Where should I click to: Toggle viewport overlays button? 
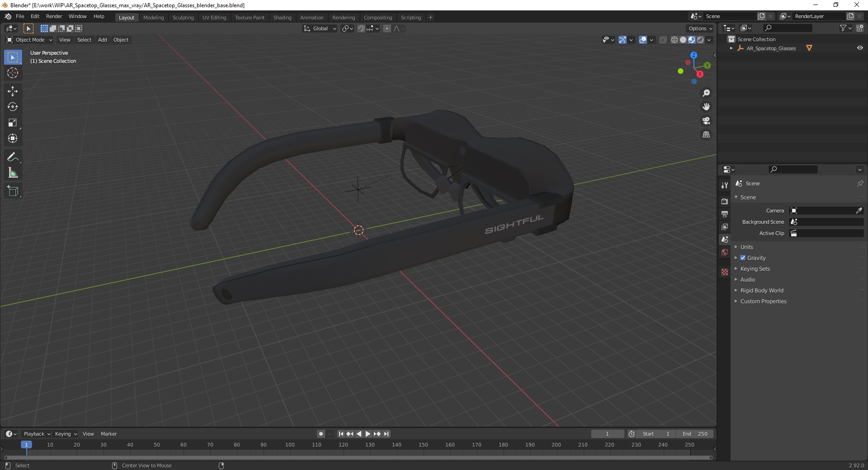tap(643, 40)
